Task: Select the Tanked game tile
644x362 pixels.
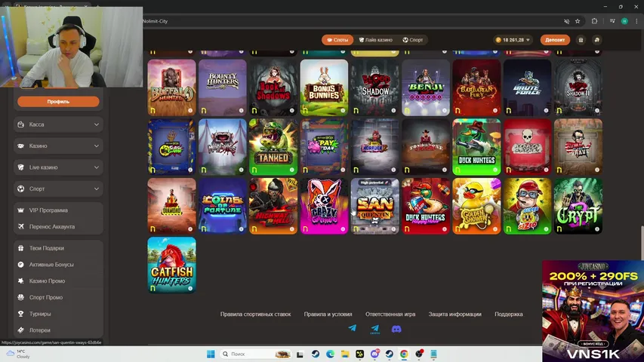Action: click(273, 146)
